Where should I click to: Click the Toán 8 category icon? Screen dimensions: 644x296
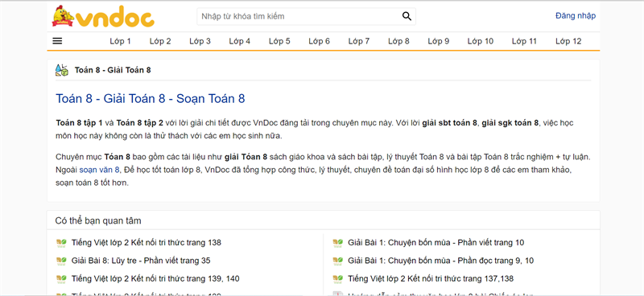click(x=62, y=70)
